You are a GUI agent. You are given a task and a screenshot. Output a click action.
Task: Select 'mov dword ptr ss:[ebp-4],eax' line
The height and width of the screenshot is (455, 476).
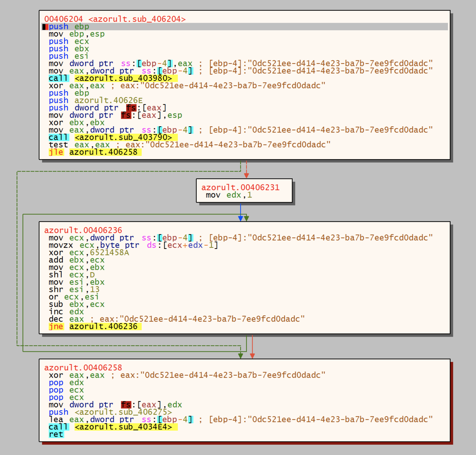pyautogui.click(x=121, y=64)
